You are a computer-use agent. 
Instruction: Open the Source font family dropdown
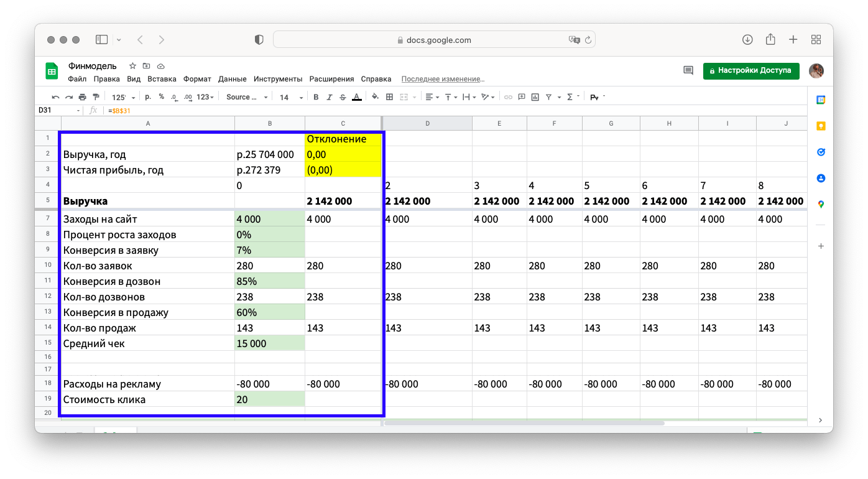(x=247, y=97)
